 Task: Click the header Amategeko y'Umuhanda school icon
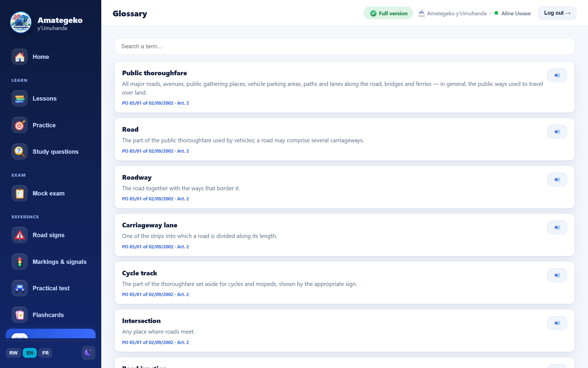tap(421, 13)
